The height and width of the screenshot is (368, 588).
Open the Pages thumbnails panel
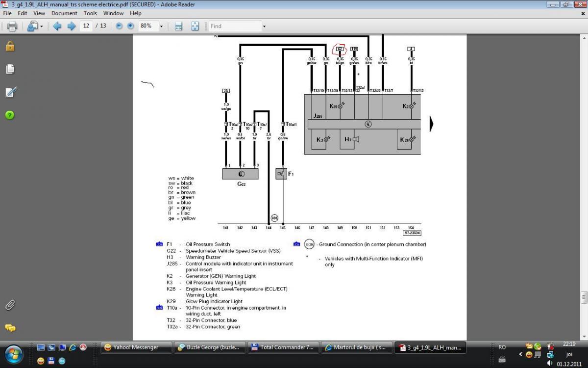click(x=10, y=69)
